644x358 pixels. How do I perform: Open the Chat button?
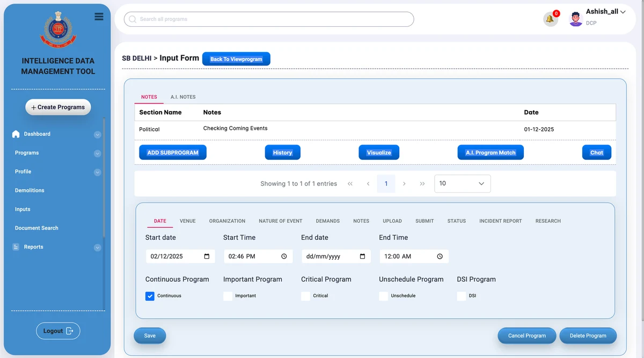pyautogui.click(x=597, y=152)
